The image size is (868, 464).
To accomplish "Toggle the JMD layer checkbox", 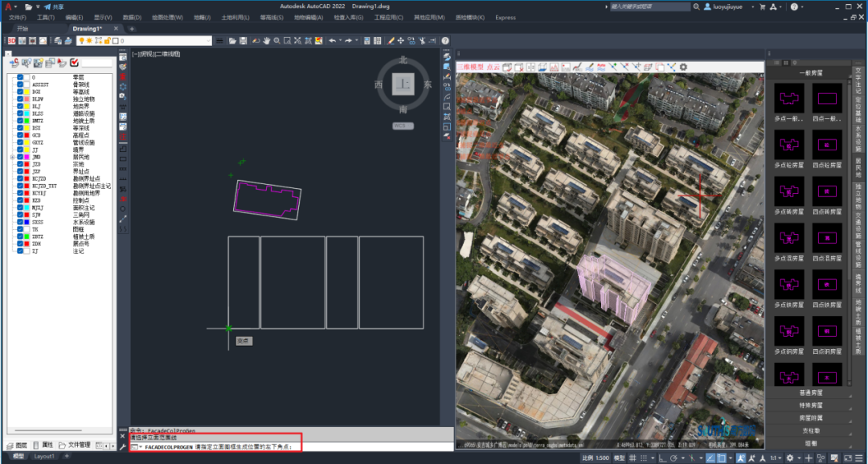I will 20,158.
